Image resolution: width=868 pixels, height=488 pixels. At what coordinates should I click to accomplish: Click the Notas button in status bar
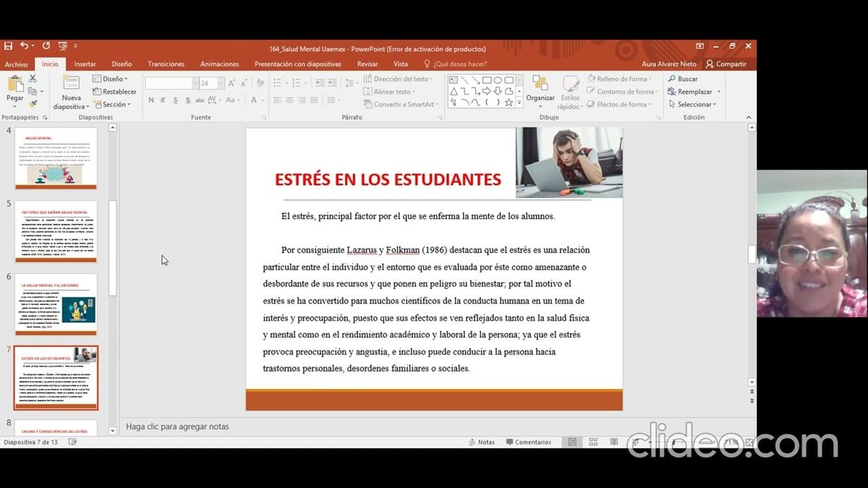coord(482,442)
